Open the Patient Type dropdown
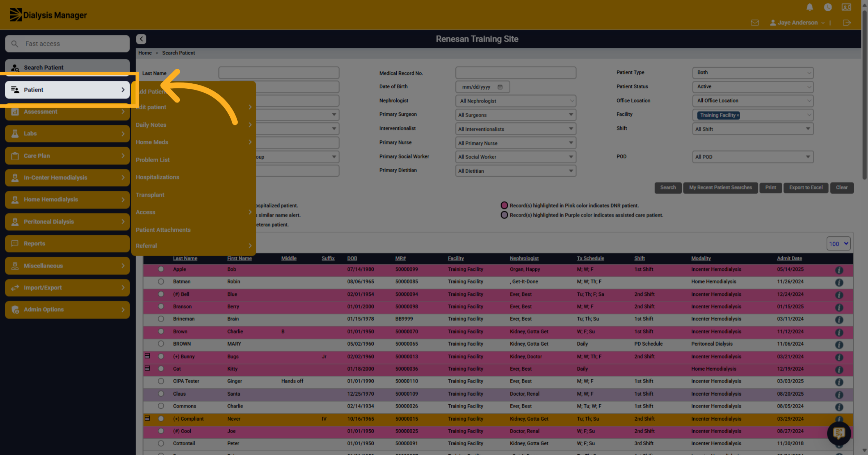 click(x=753, y=72)
